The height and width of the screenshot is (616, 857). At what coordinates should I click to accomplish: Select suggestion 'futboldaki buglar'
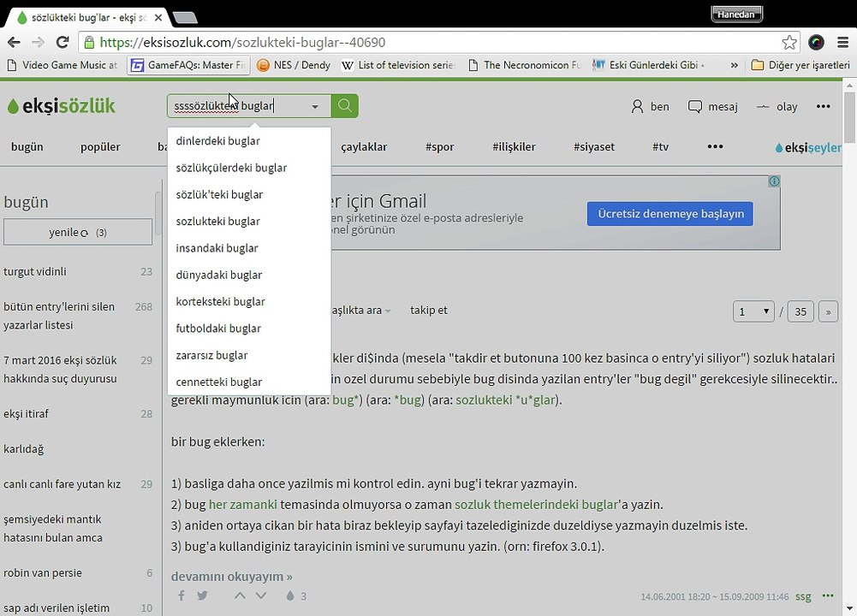point(249,329)
